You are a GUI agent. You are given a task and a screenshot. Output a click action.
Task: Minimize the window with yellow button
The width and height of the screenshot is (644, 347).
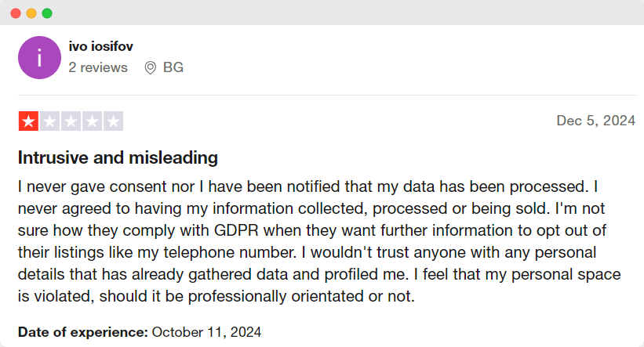click(31, 13)
